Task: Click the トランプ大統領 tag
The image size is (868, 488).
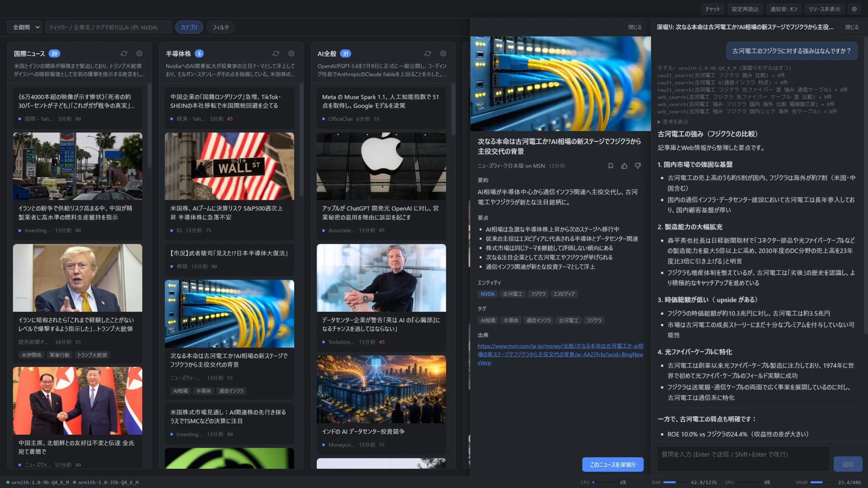Action: pyautogui.click(x=92, y=355)
